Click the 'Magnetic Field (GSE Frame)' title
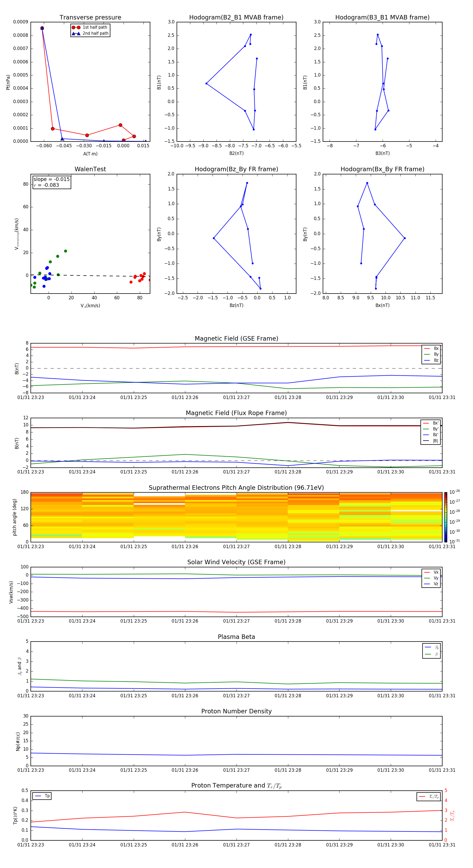The width and height of the screenshot is (473, 868). point(236,339)
